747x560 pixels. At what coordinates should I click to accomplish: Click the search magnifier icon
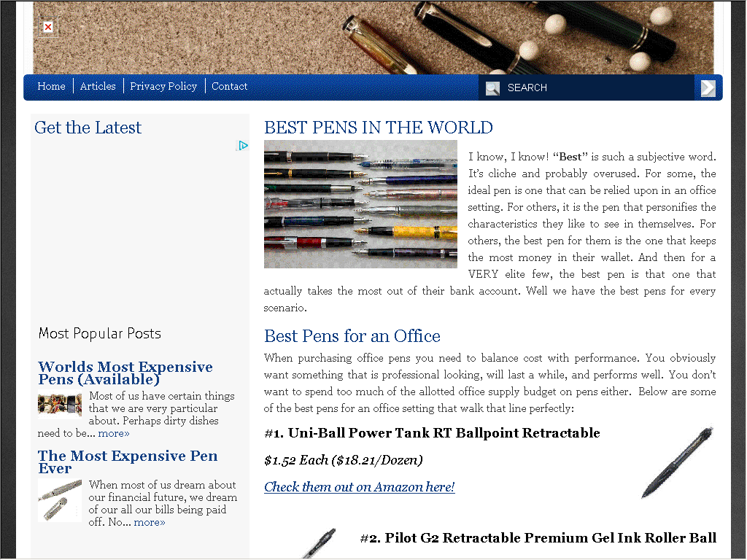[x=492, y=88]
